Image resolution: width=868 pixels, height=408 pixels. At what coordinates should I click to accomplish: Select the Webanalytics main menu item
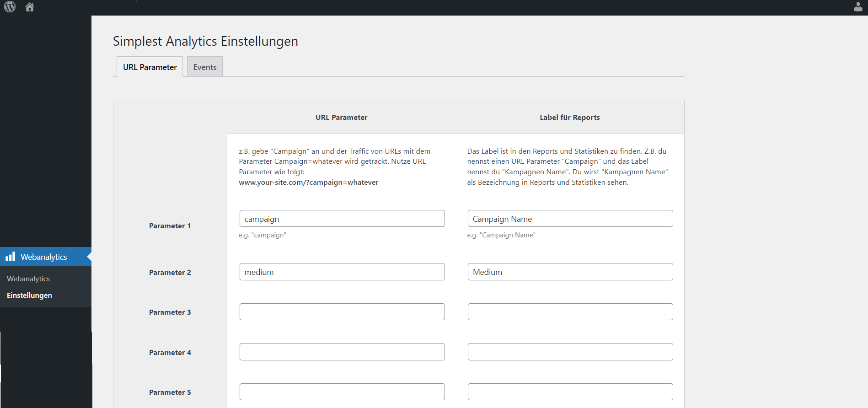(46, 257)
